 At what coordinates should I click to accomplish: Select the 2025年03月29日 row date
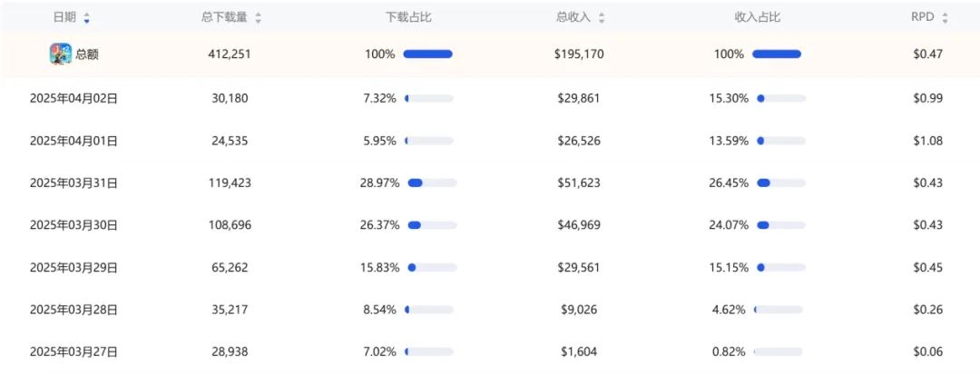[73, 268]
